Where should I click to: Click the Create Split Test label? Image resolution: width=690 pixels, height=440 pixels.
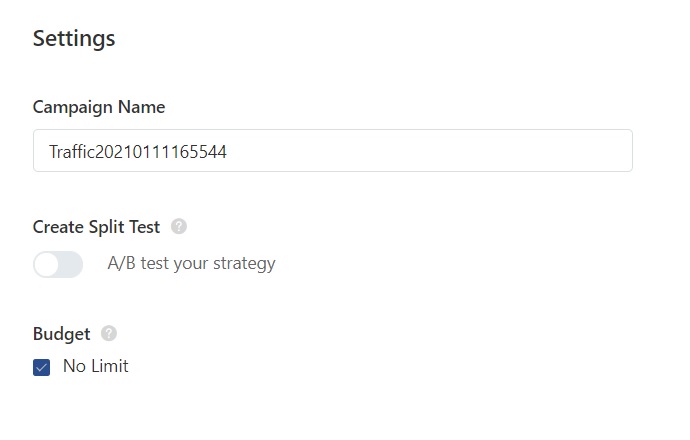96,227
